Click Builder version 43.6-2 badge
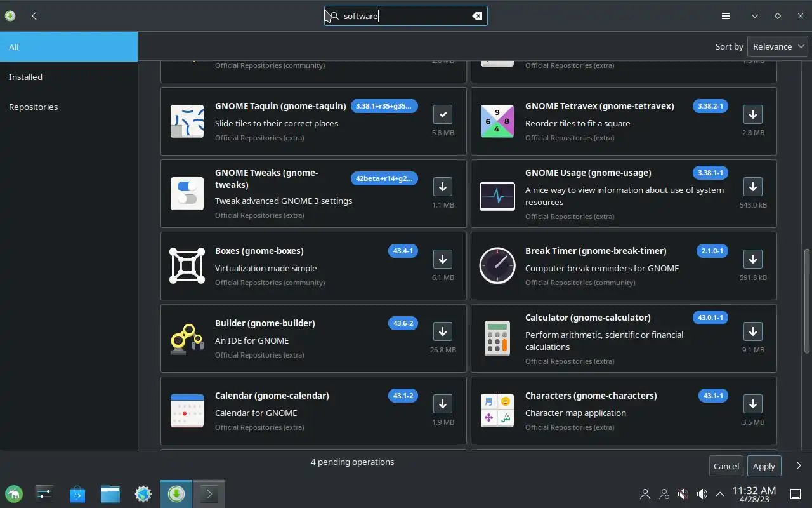The width and height of the screenshot is (812, 508). pos(403,323)
